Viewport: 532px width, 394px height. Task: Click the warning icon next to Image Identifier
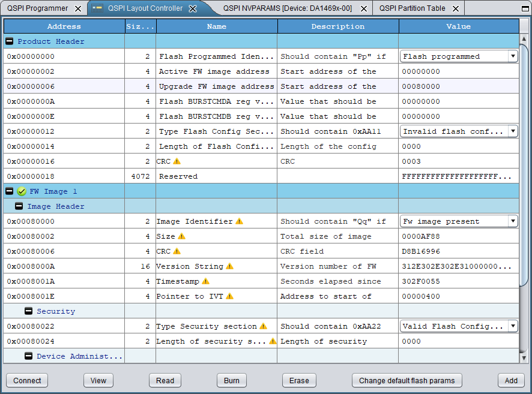(x=239, y=221)
